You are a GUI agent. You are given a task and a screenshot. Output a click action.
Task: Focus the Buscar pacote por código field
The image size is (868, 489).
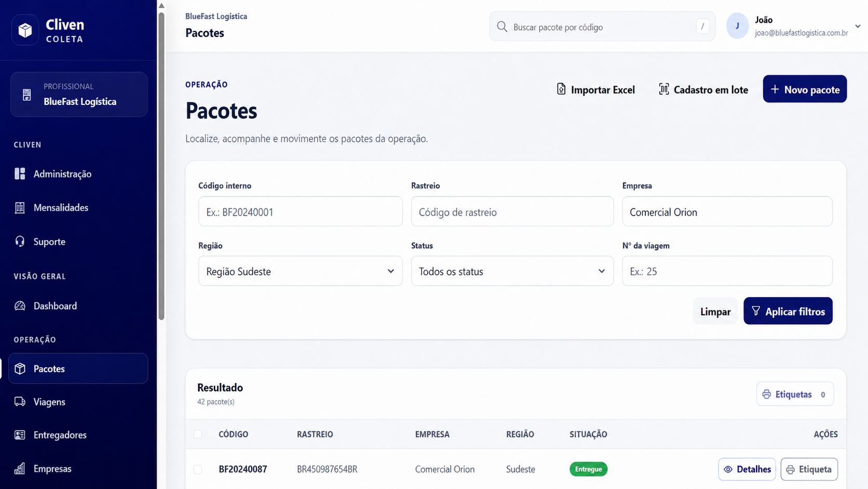(x=602, y=27)
